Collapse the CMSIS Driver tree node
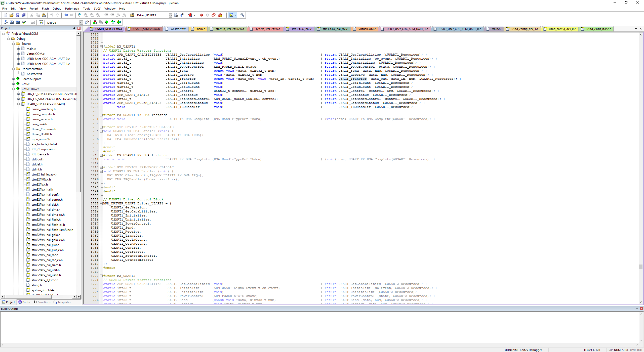 point(14,89)
